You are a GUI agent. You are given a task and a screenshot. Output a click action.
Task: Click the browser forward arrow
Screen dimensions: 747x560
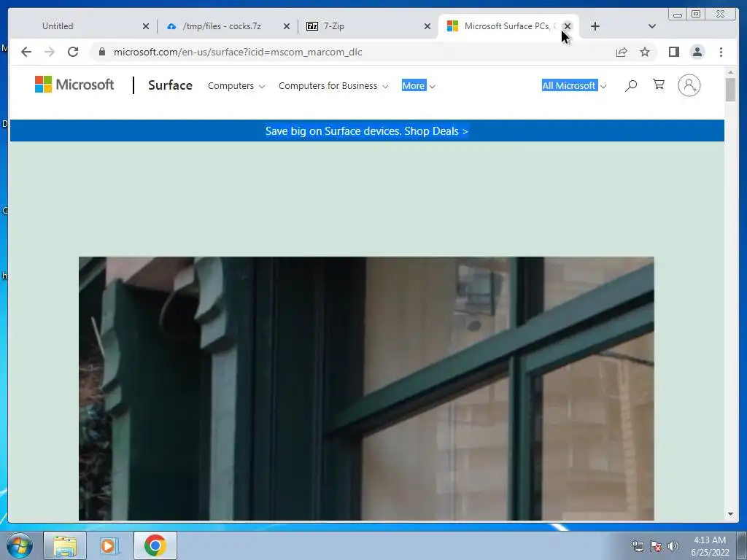pyautogui.click(x=50, y=52)
